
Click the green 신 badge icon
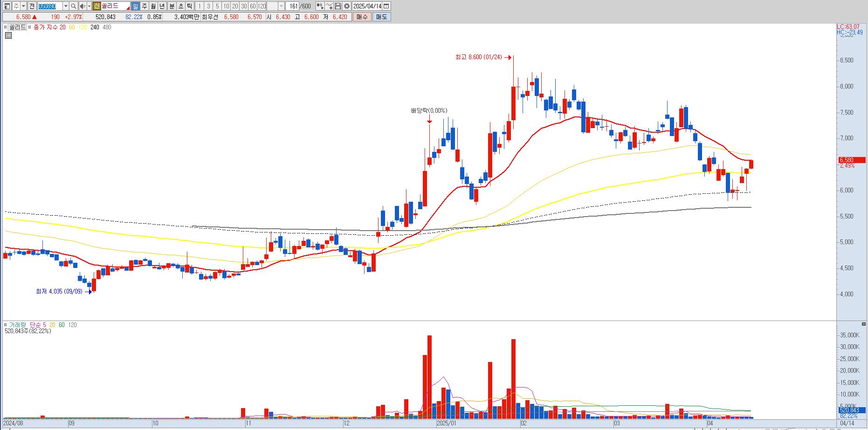click(x=96, y=6)
